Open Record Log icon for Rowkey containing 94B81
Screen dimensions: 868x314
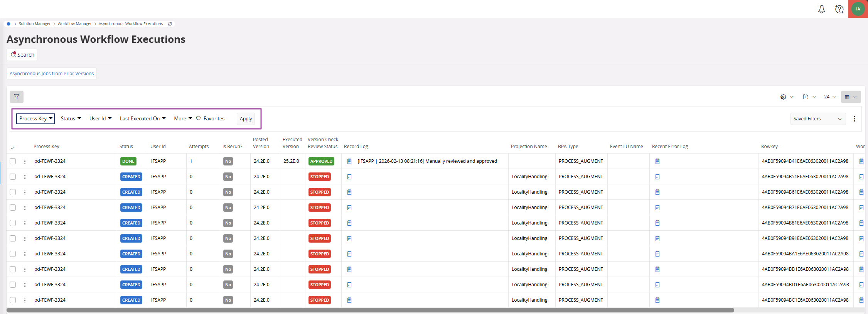(349, 223)
